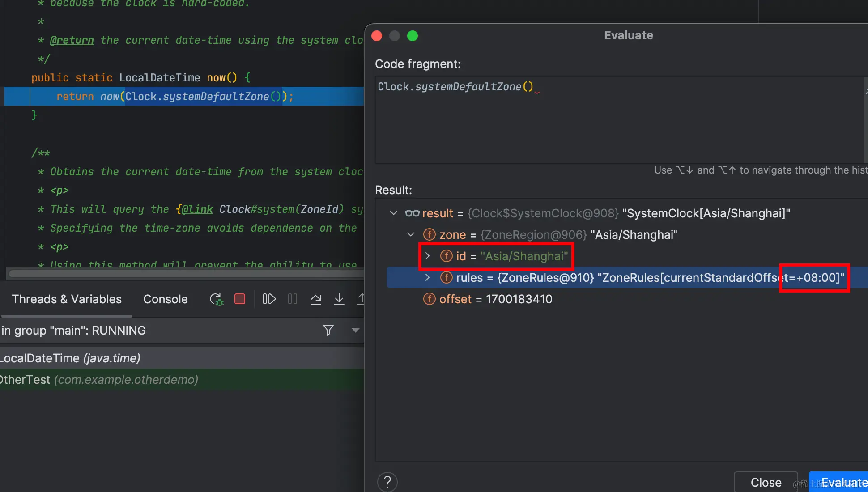The image size is (868, 492).
Task: Click the editor horizontal scrollbar
Action: click(186, 274)
